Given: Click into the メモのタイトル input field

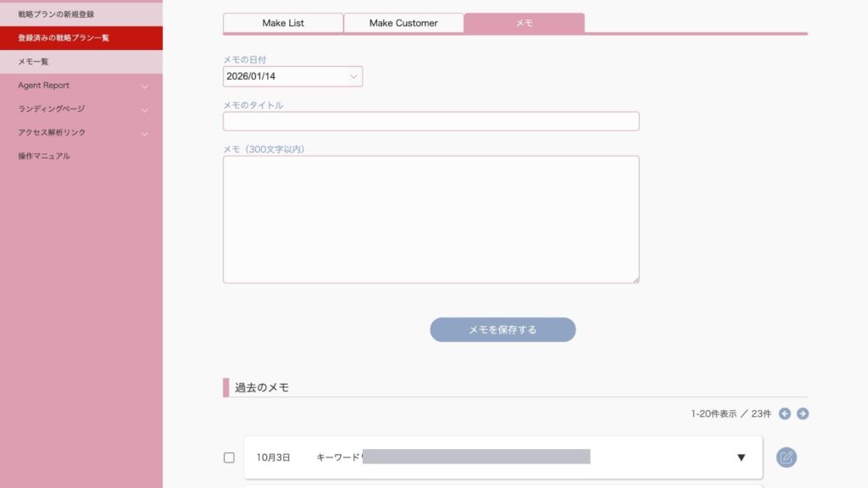Looking at the screenshot, I should 431,121.
